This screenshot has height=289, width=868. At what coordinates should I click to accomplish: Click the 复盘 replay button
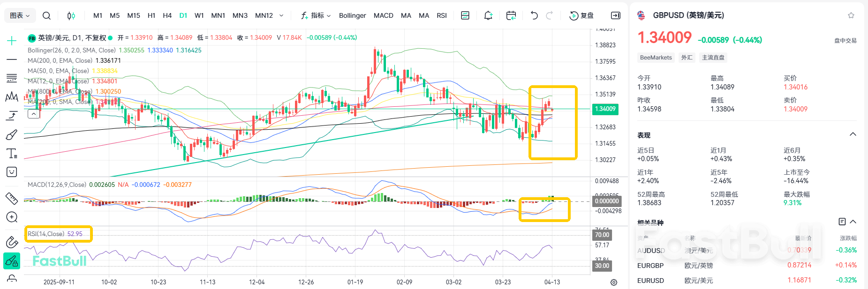pos(581,15)
